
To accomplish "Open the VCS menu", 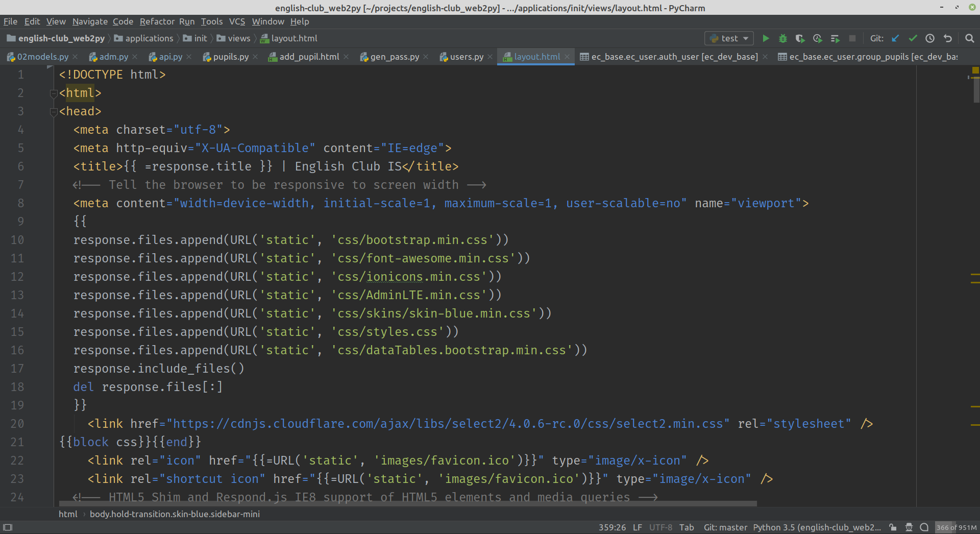I will pyautogui.click(x=237, y=21).
